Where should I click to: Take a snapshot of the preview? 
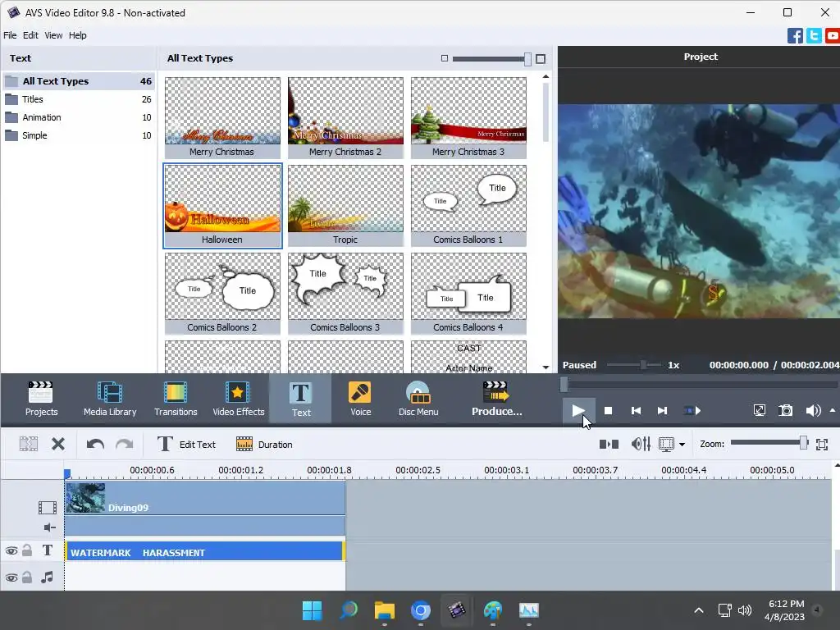[x=785, y=410]
